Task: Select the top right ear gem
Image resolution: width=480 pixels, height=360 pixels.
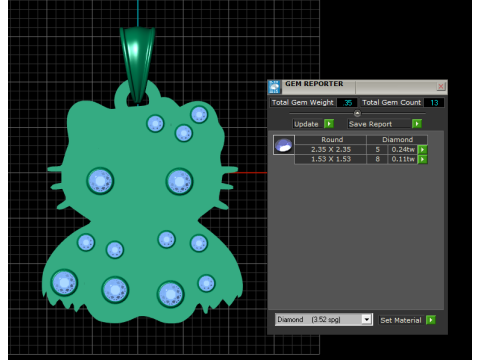Action: click(199, 115)
